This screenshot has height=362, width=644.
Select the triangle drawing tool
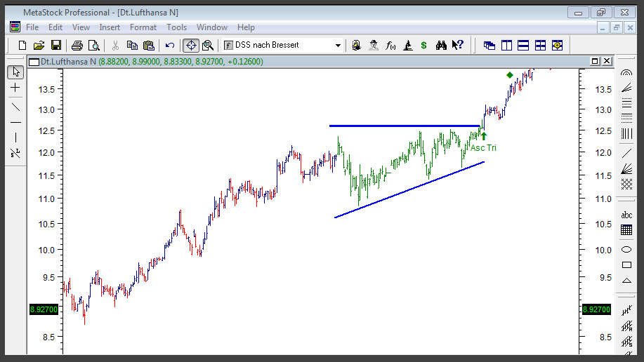pyautogui.click(x=626, y=281)
